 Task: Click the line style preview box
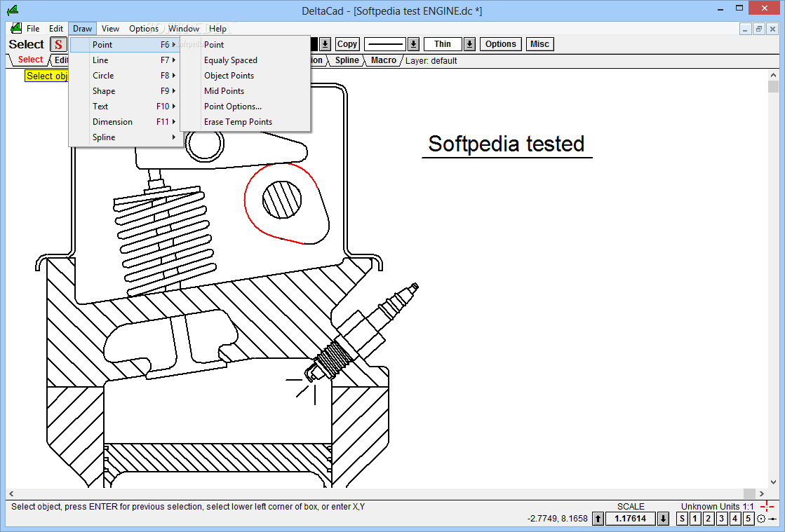point(386,44)
